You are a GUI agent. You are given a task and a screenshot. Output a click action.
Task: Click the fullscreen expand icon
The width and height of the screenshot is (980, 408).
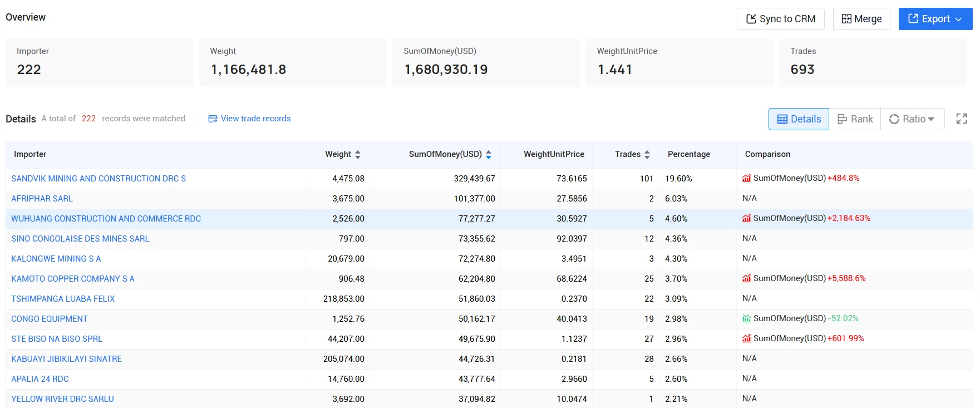tap(961, 119)
